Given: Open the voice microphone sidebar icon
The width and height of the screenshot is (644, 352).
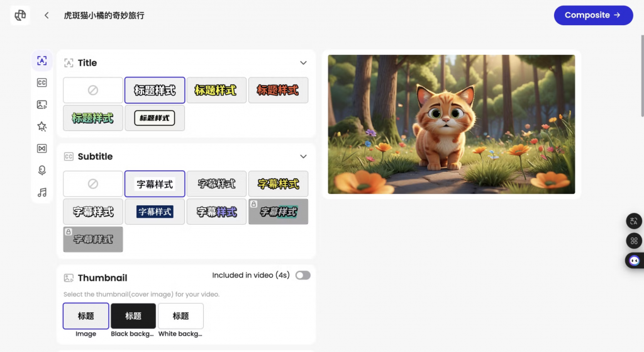Looking at the screenshot, I should coord(42,170).
